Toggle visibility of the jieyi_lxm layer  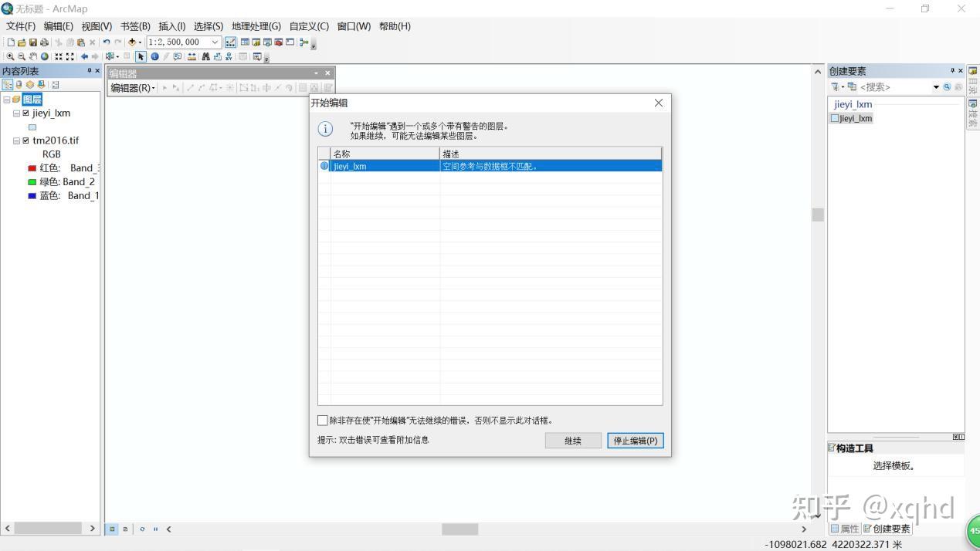pyautogui.click(x=25, y=113)
